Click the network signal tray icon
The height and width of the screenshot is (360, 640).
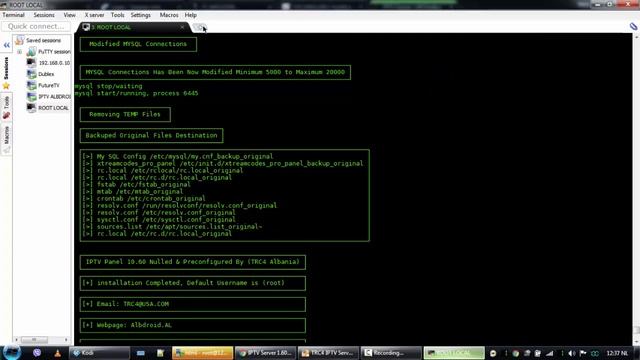pyautogui.click(x=550, y=353)
